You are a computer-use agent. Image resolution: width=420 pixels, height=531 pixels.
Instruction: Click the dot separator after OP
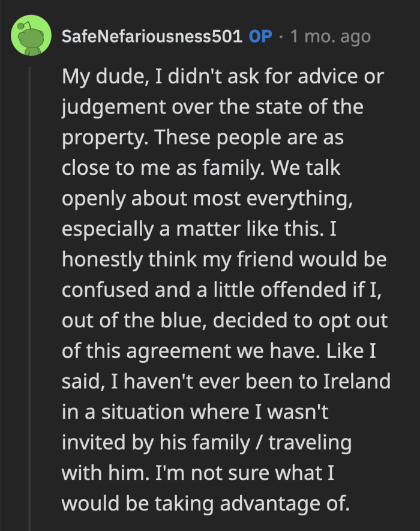281,36
